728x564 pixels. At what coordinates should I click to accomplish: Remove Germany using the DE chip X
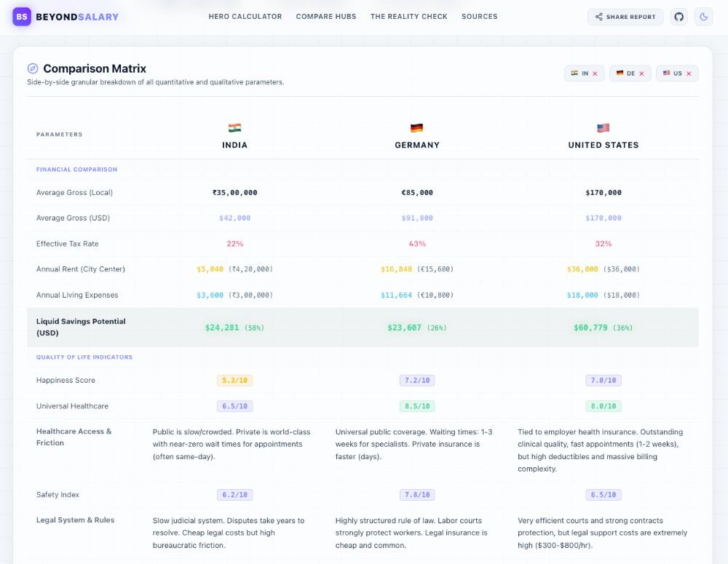pos(641,74)
